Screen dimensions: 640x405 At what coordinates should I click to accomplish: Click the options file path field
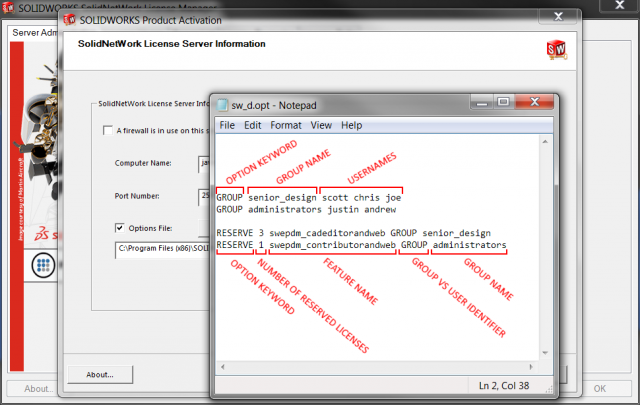162,249
